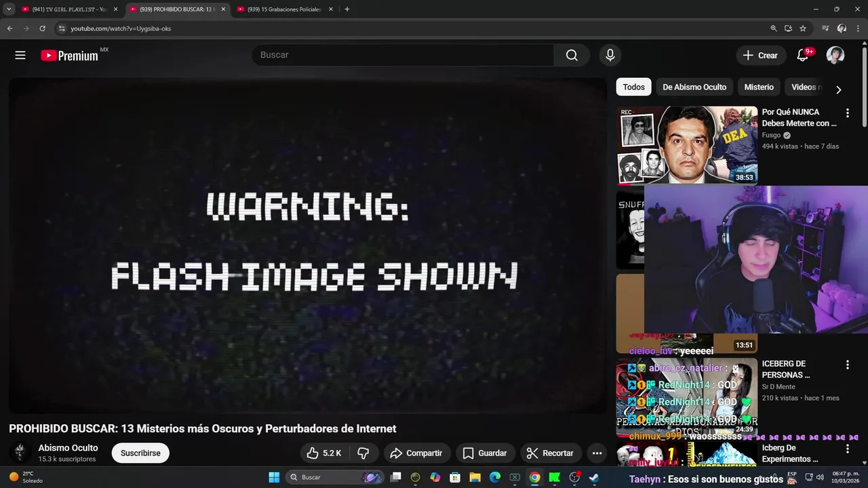Close the PROHIBIDO BUSCAR tab
This screenshot has height=488, width=868.
pyautogui.click(x=223, y=9)
